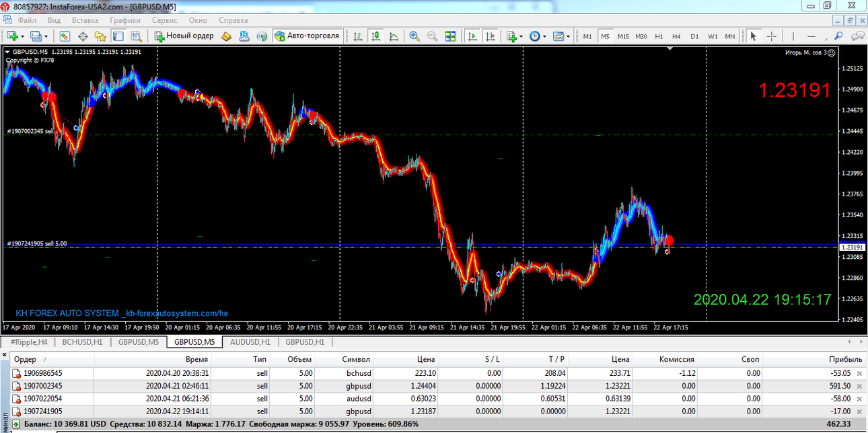The image size is (868, 433).
Task: Switch chart to bar chart type
Action: click(359, 36)
